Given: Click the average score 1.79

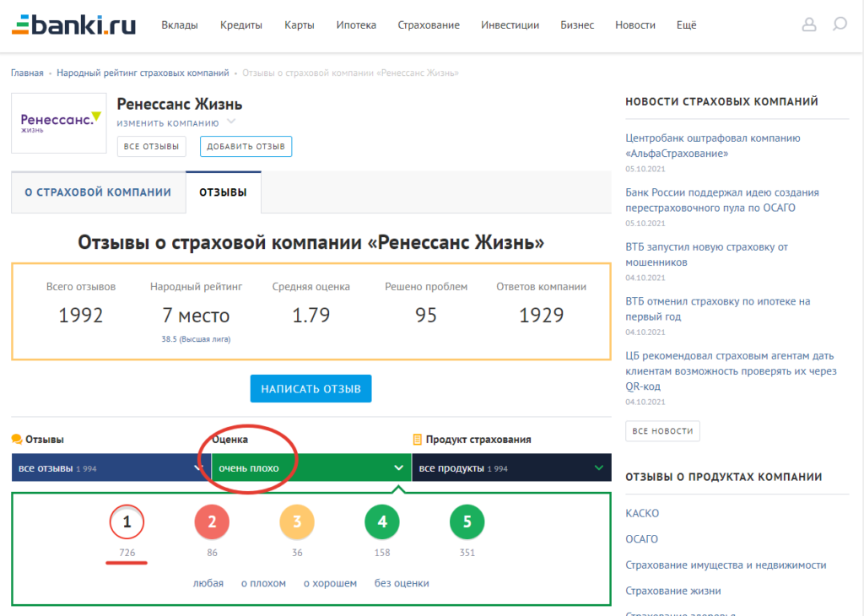Looking at the screenshot, I should point(310,315).
